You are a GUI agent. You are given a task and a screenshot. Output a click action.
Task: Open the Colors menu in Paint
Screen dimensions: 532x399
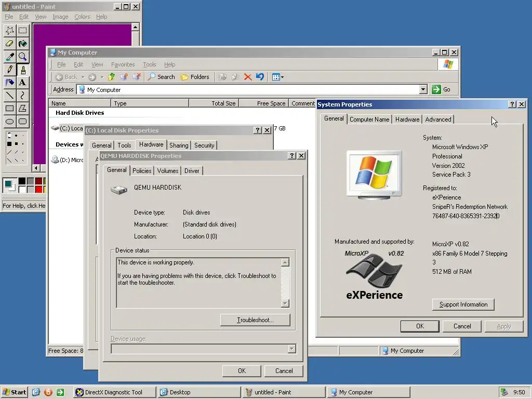[82, 17]
